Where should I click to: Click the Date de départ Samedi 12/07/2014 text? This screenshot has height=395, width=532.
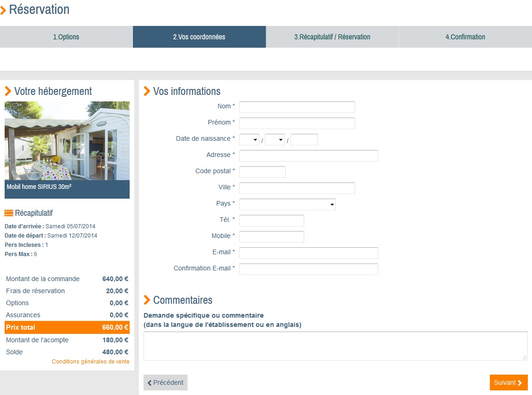pyautogui.click(x=51, y=236)
